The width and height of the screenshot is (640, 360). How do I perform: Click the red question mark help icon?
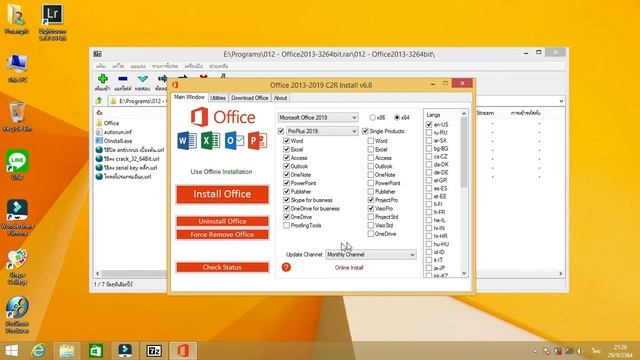[286, 267]
